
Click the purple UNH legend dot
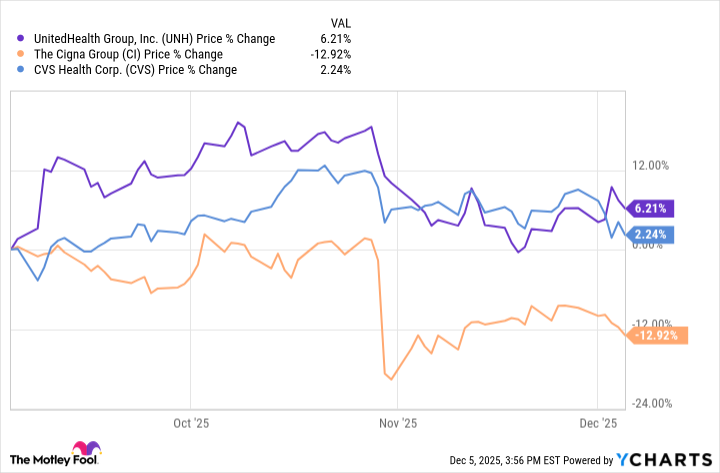pos(21,39)
